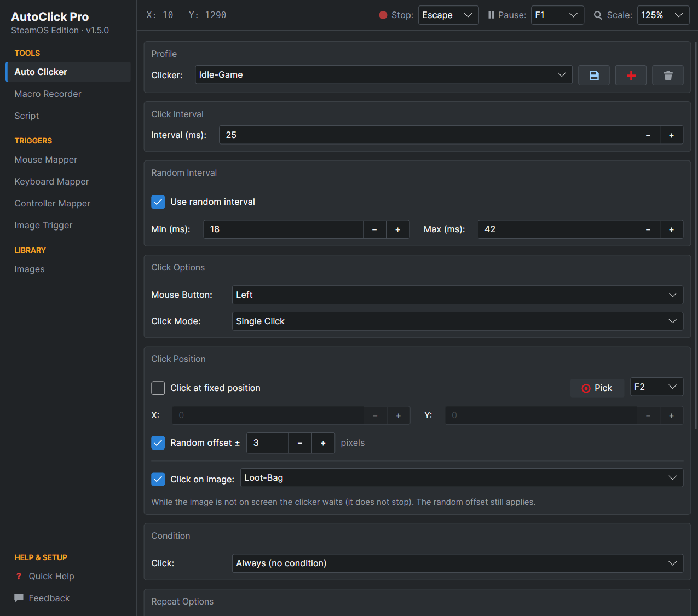This screenshot has height=616, width=698.
Task: Click the Pick position button
Action: pos(597,388)
